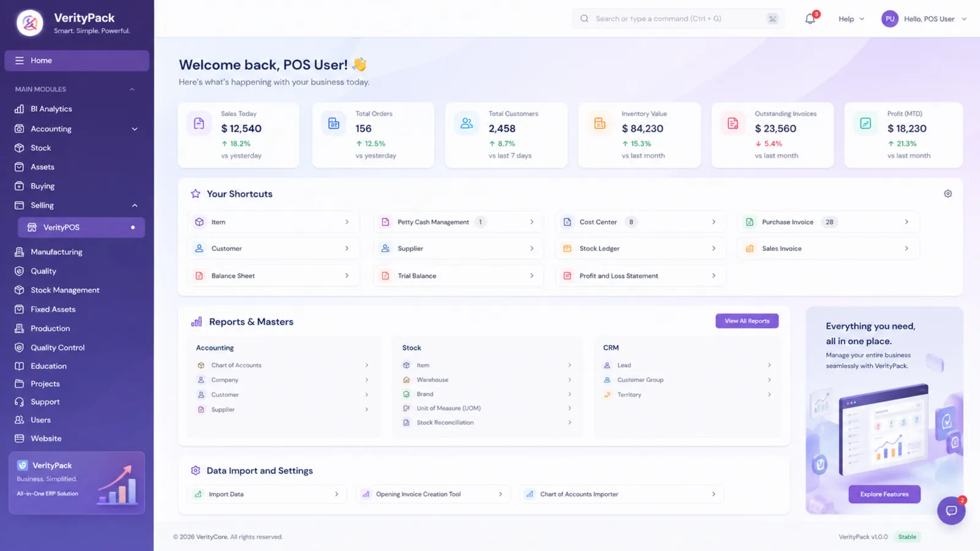Click the Inventory Value card icon
Image resolution: width=980 pixels, height=551 pixels.
click(x=600, y=124)
